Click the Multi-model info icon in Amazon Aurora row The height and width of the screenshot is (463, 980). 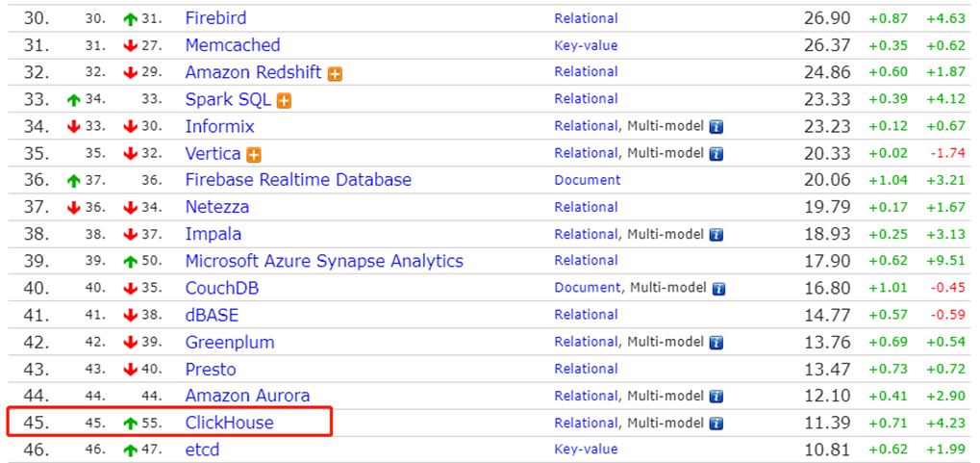pyautogui.click(x=716, y=398)
